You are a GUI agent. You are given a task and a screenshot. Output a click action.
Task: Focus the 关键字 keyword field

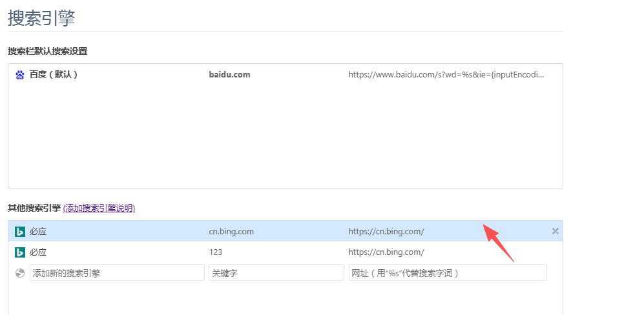coord(276,272)
